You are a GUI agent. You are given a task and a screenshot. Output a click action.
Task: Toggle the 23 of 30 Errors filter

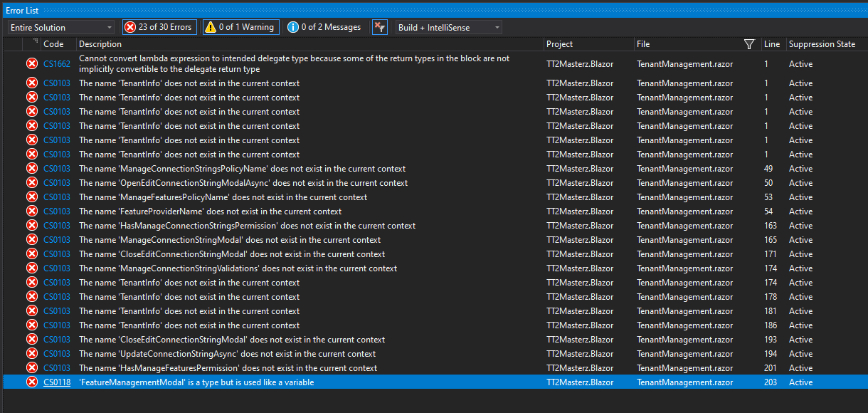[x=159, y=26]
